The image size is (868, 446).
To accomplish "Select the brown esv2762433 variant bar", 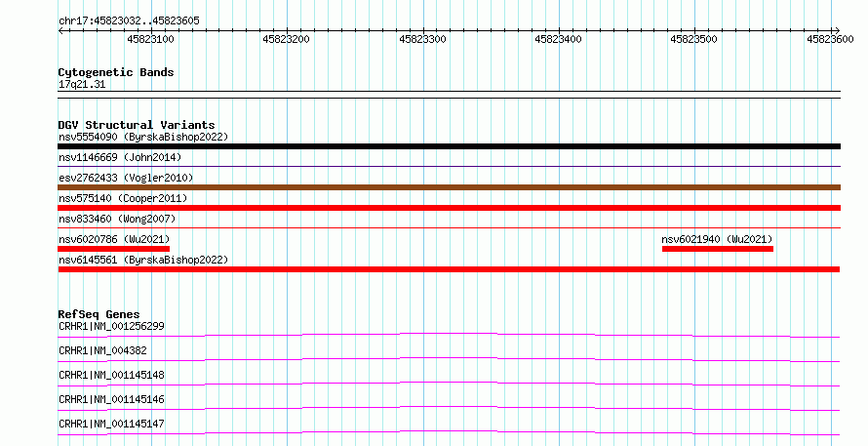I will [x=449, y=187].
